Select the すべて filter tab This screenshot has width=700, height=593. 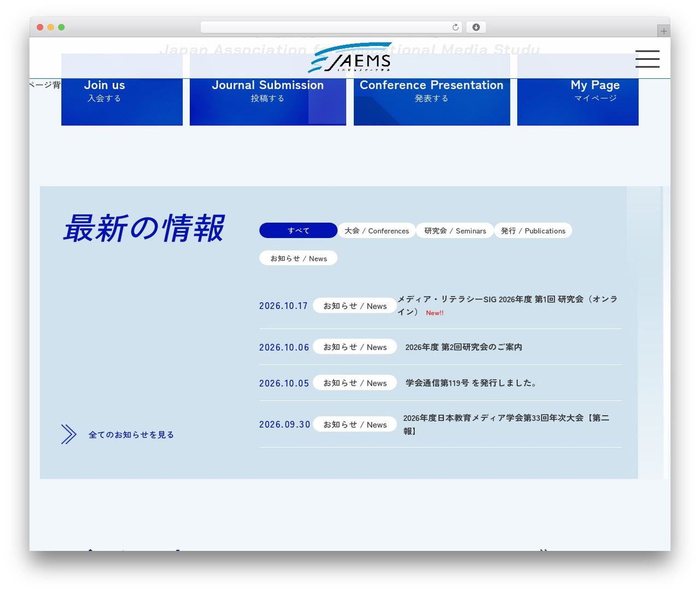[x=298, y=230]
